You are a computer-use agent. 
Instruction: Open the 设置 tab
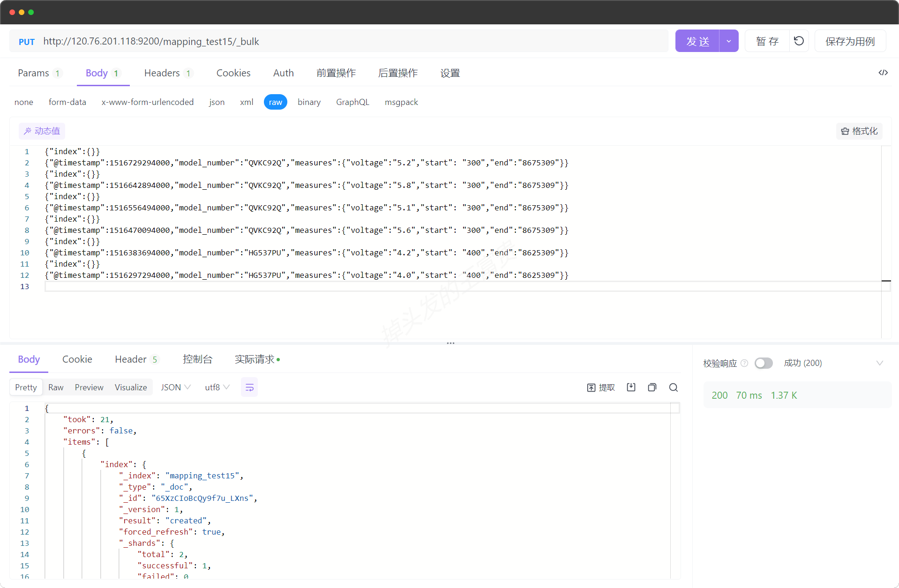[450, 73]
